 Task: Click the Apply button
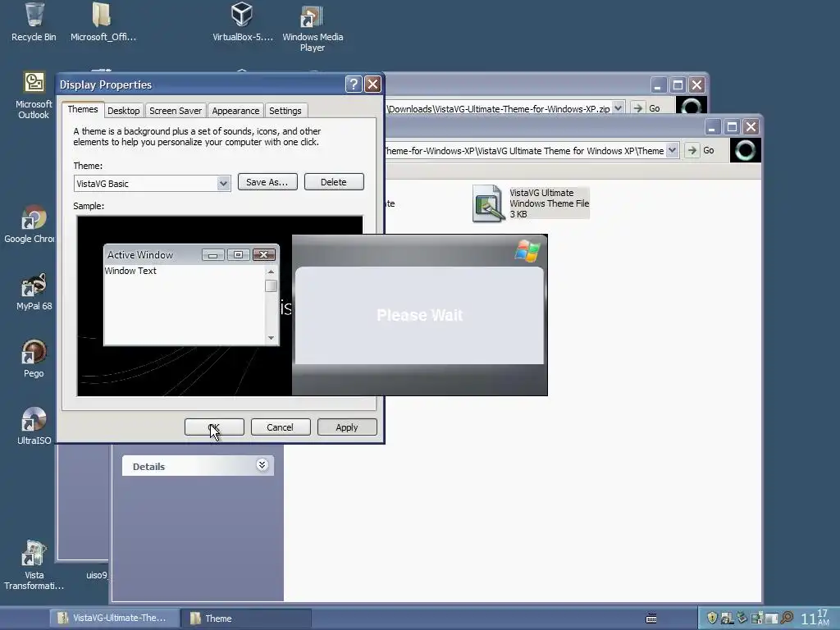347,427
